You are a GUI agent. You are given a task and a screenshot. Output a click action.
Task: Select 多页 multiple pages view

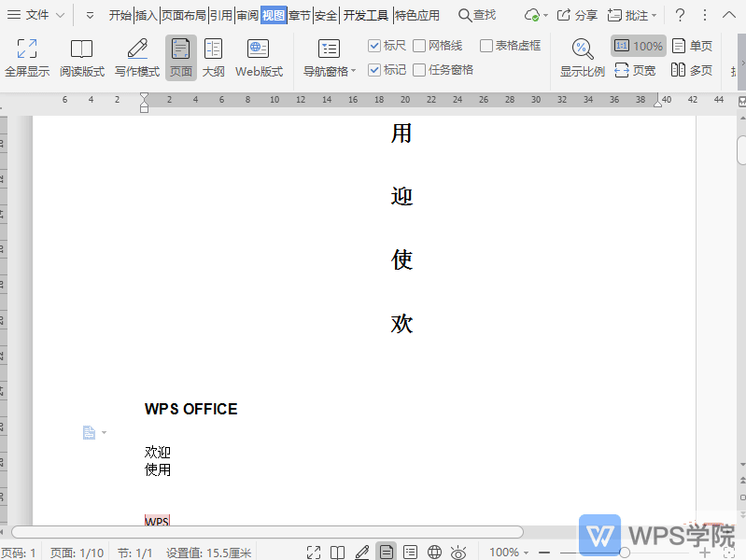coord(692,70)
